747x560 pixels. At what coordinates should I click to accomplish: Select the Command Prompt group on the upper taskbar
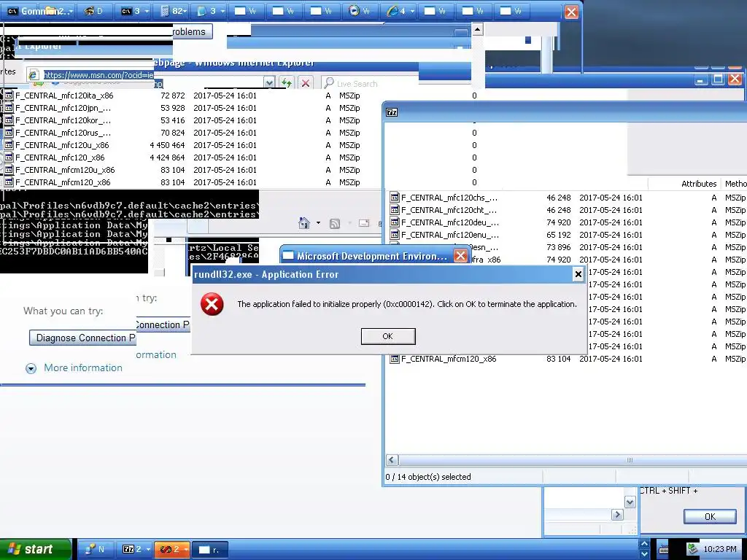pos(39,11)
